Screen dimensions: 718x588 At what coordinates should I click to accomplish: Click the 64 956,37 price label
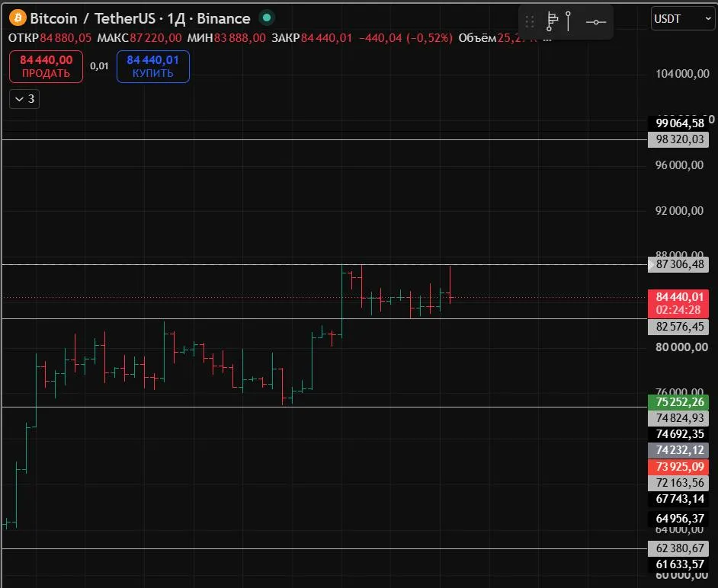point(678,519)
